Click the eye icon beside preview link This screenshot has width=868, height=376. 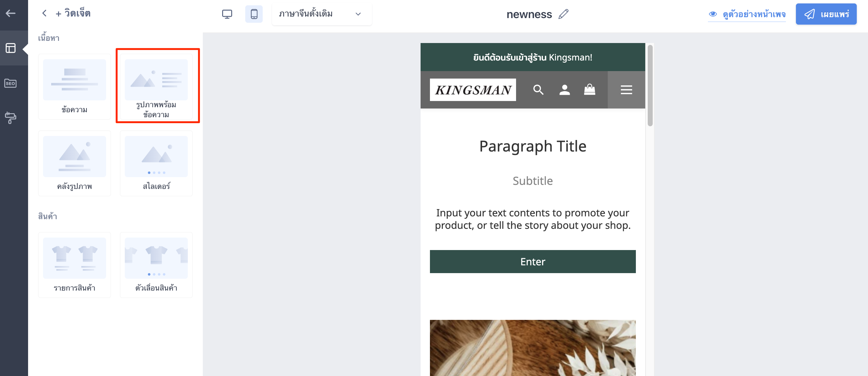pyautogui.click(x=713, y=14)
